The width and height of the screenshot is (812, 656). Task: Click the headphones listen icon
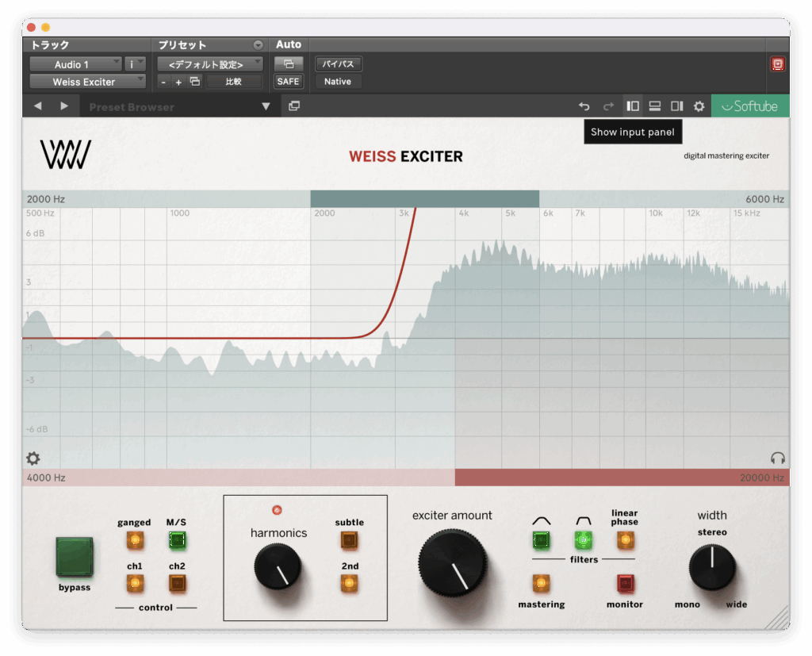tap(778, 458)
